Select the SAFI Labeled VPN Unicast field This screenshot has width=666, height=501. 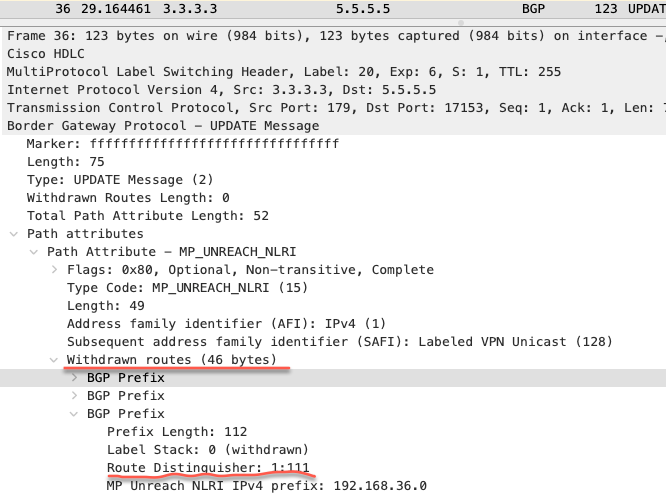click(x=340, y=342)
